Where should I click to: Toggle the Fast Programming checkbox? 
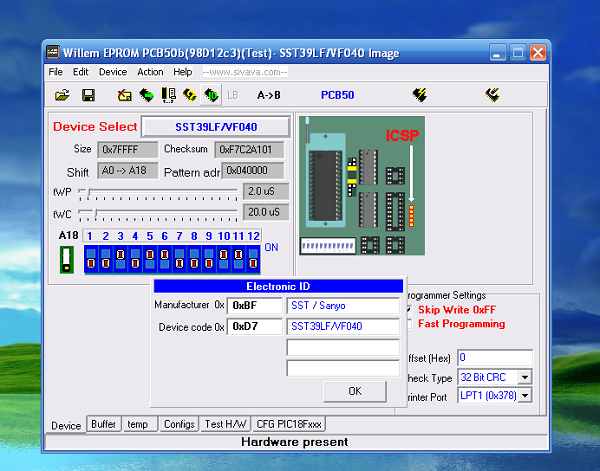[x=409, y=324]
